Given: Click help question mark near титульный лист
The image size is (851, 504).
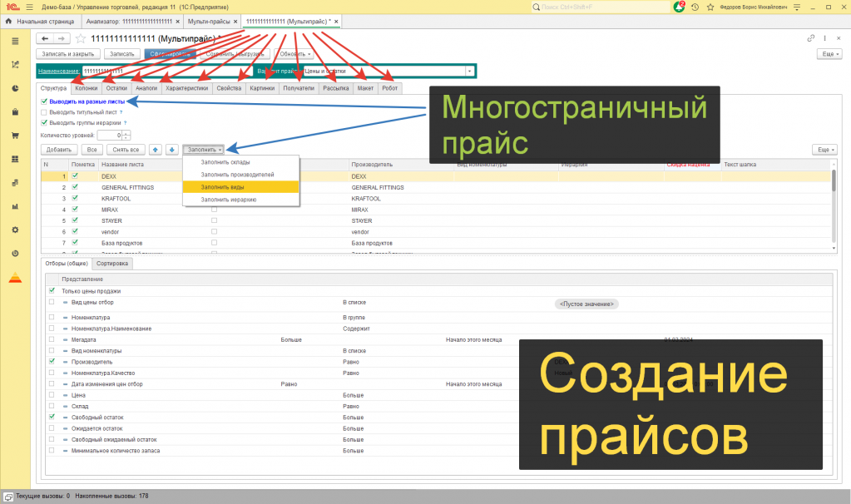Looking at the screenshot, I should pos(121,112).
